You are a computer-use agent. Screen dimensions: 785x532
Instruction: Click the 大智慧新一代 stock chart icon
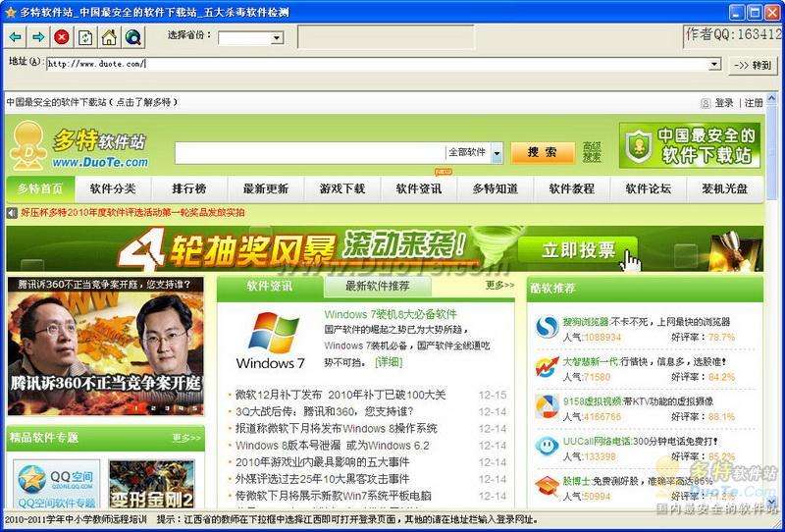click(x=547, y=367)
